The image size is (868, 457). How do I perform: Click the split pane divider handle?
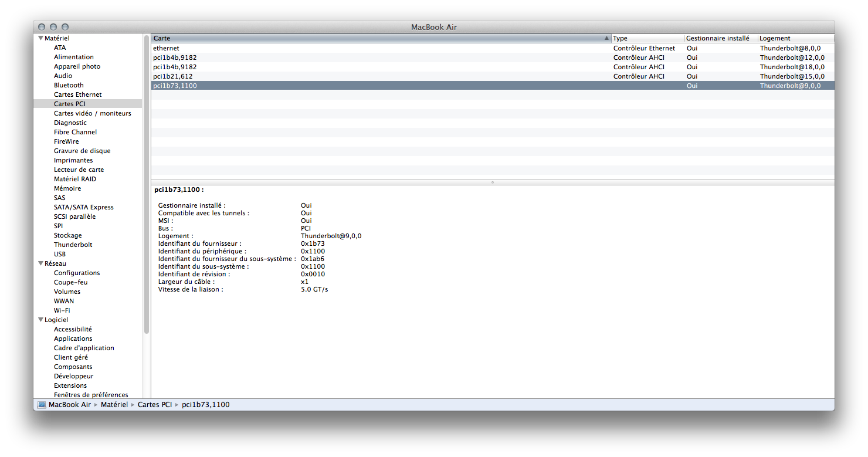click(493, 182)
